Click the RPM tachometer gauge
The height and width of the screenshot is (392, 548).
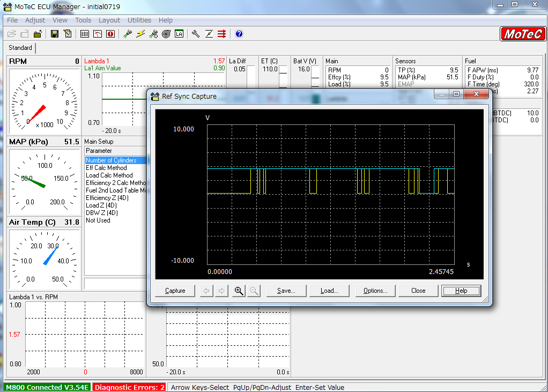[x=45, y=101]
